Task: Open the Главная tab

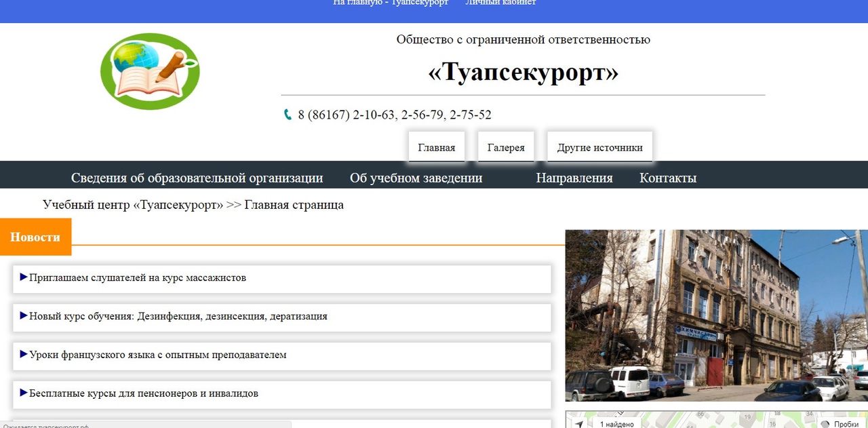Action: (437, 147)
